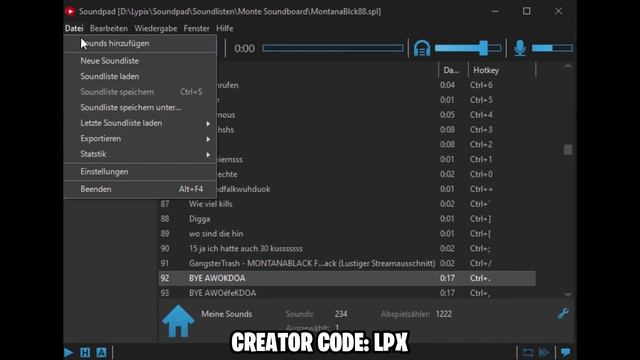This screenshot has width=640, height=360.
Task: Click the Ctrl+5 hotkey cell
Action: point(481,100)
